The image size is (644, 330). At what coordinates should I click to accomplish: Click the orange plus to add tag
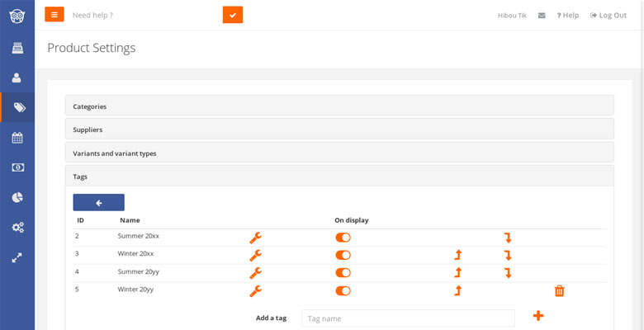[538, 316]
